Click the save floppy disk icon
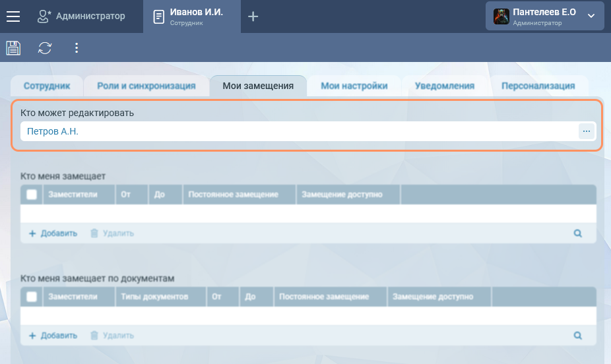The width and height of the screenshot is (611, 364). [13, 48]
